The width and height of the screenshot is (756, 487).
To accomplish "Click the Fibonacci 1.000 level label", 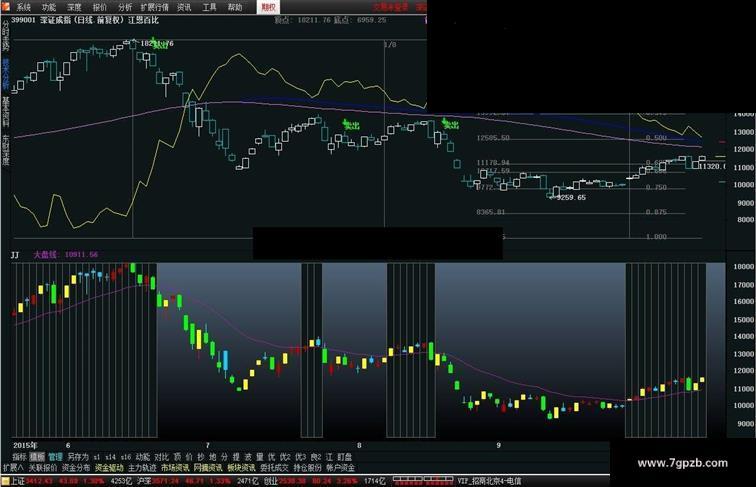I will 656,236.
